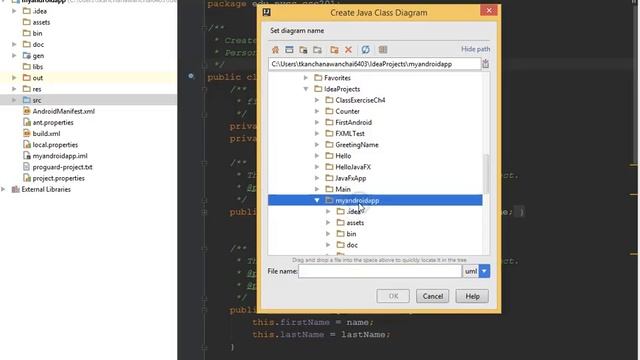The width and height of the screenshot is (640, 360).
Task: Select Hello folder in dialog tree
Action: [x=343, y=156]
